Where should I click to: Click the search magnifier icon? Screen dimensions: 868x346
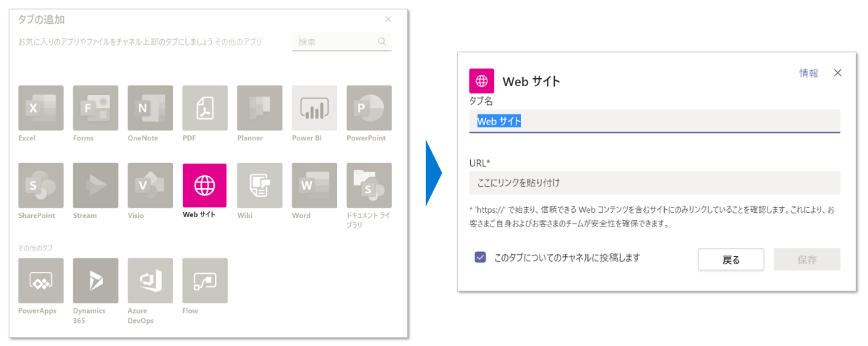click(382, 42)
